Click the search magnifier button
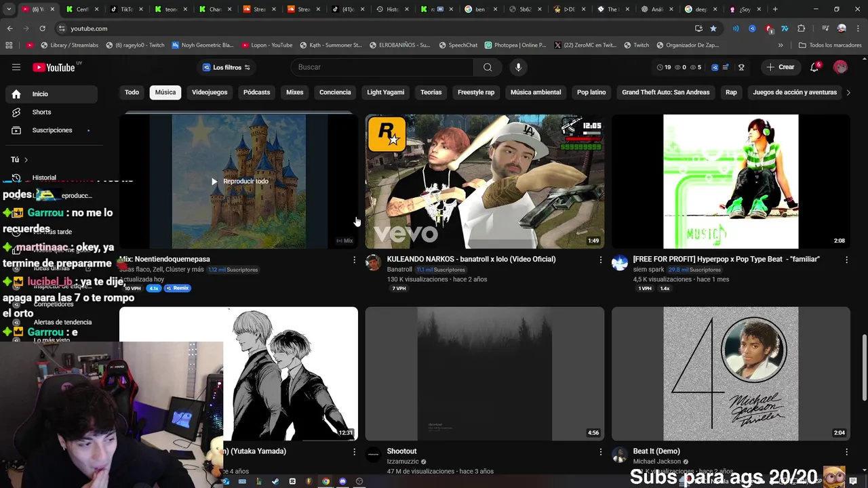The image size is (868, 488). [488, 67]
